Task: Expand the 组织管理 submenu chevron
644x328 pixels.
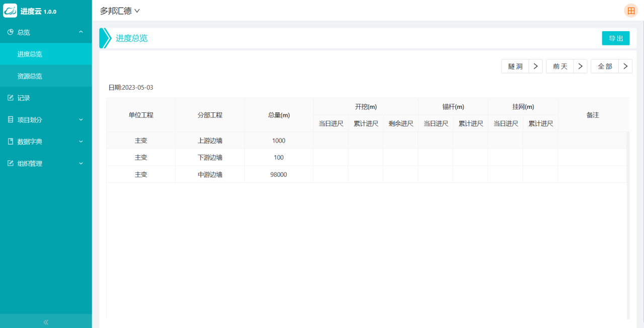Action: [81, 164]
